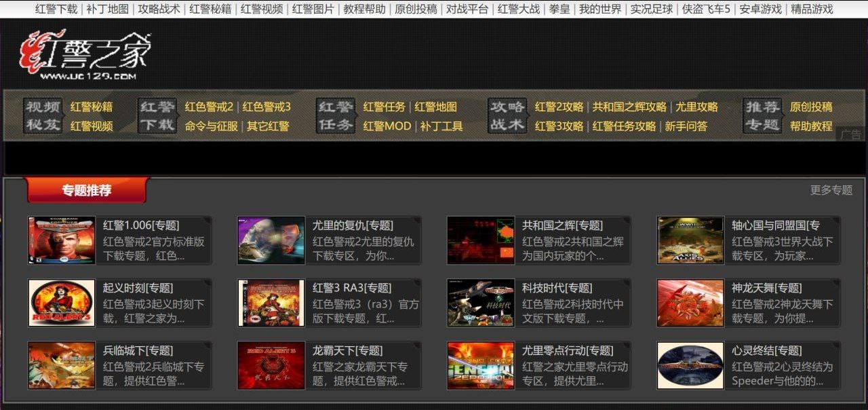Open the 共和国之辉 topic thumbnail

pos(481,240)
